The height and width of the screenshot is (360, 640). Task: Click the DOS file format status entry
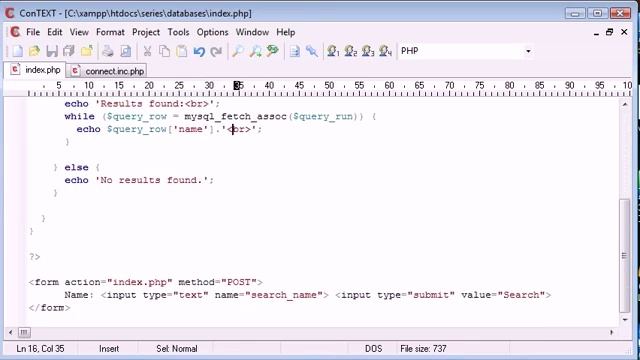[x=373, y=349]
